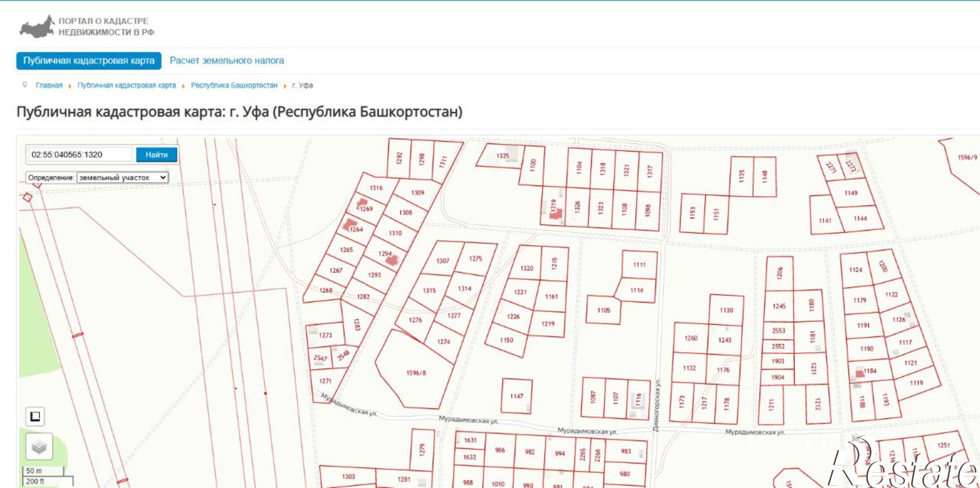
Task: Select parcel 1245 on the map
Action: pyautogui.click(x=779, y=306)
